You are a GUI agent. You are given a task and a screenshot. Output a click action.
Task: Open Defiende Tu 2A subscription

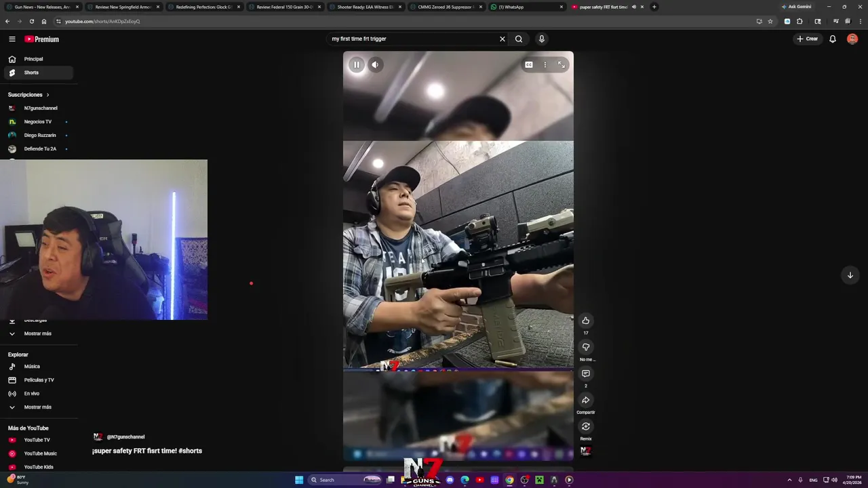[39, 149]
